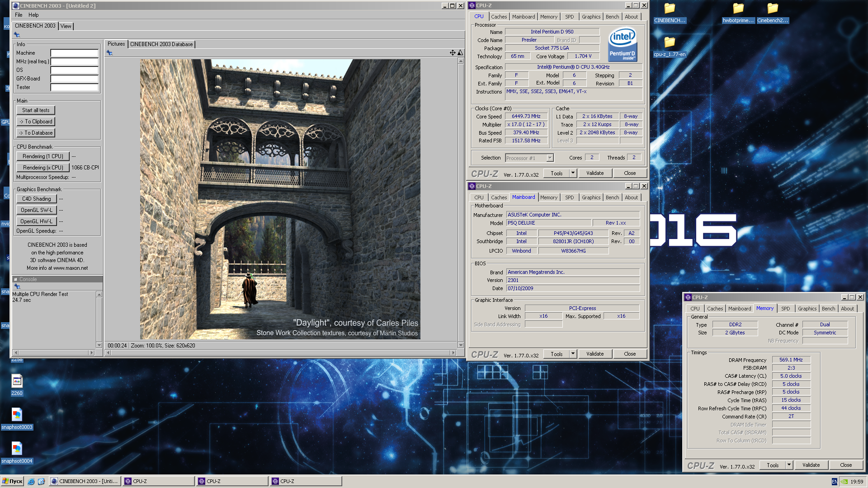Click the picture view horizontal scrollbar right arrow
This screenshot has width=868, height=488.
[x=453, y=353]
